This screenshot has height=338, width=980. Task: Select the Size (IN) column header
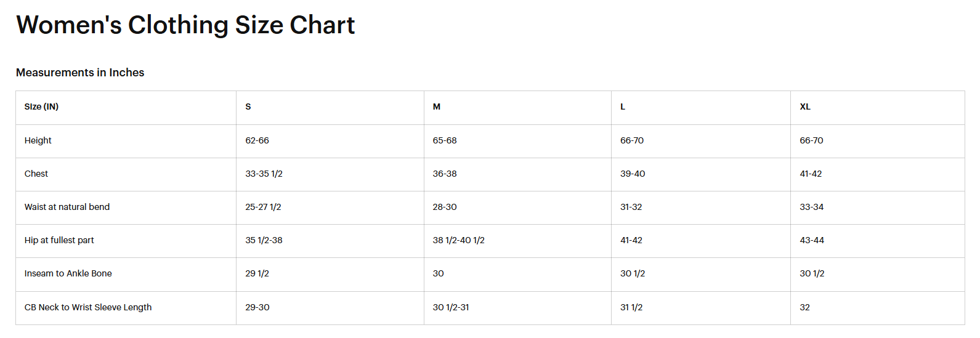point(42,107)
